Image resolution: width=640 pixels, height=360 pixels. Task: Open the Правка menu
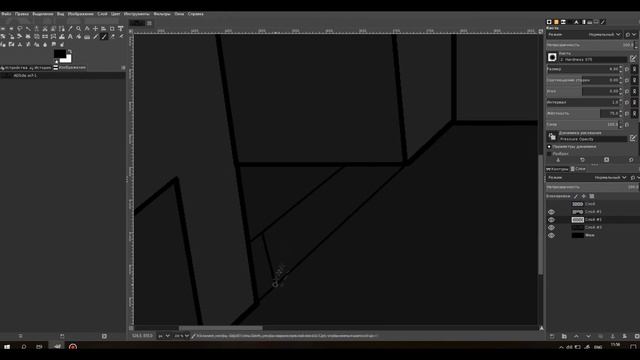pos(22,14)
